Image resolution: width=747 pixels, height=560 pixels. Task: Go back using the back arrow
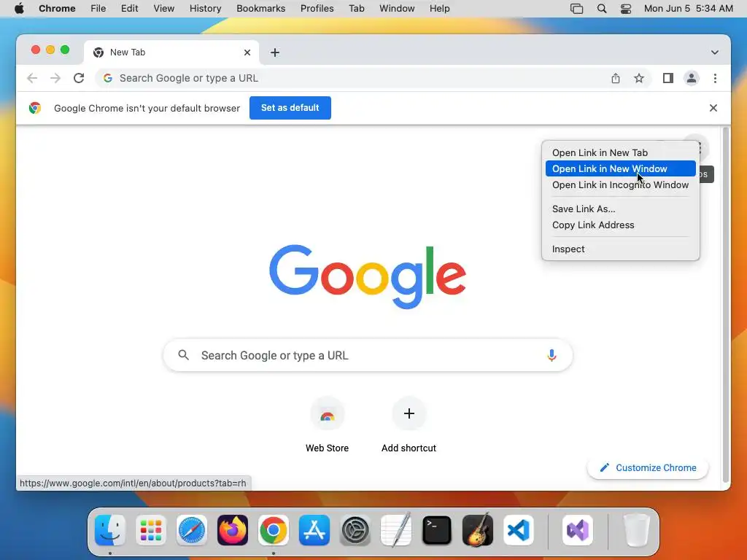tap(32, 78)
